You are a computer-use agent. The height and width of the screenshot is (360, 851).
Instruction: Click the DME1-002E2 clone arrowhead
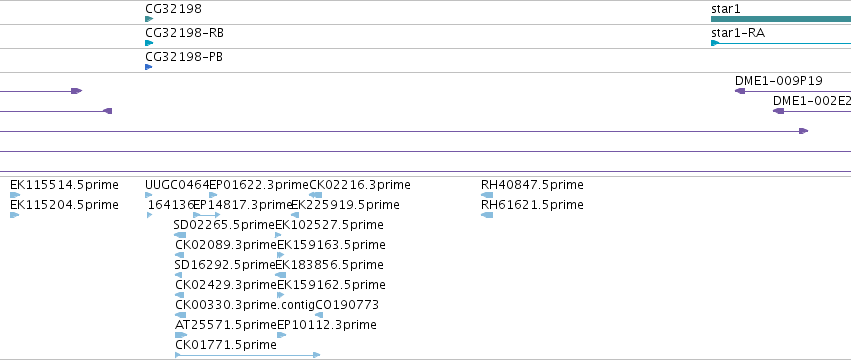pos(778,111)
